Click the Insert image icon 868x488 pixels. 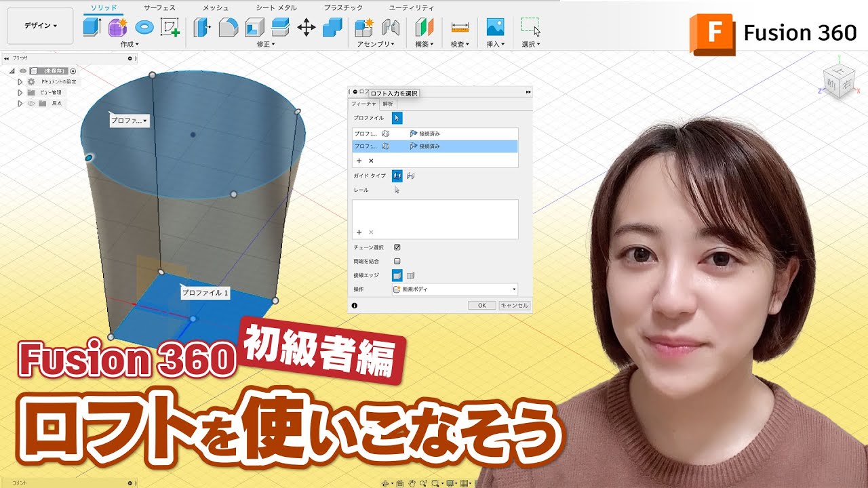coord(496,27)
